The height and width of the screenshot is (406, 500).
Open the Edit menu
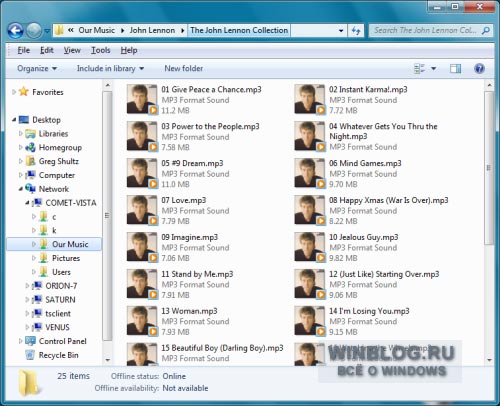(47, 50)
